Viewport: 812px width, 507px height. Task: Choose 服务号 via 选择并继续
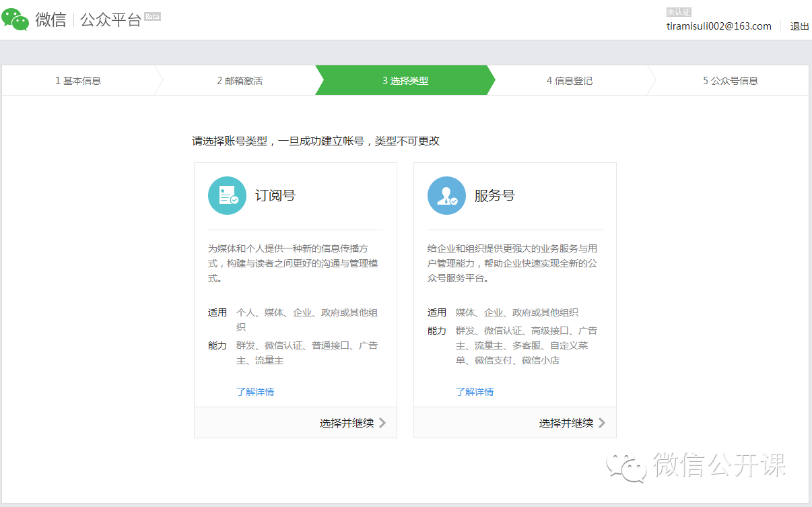click(566, 423)
